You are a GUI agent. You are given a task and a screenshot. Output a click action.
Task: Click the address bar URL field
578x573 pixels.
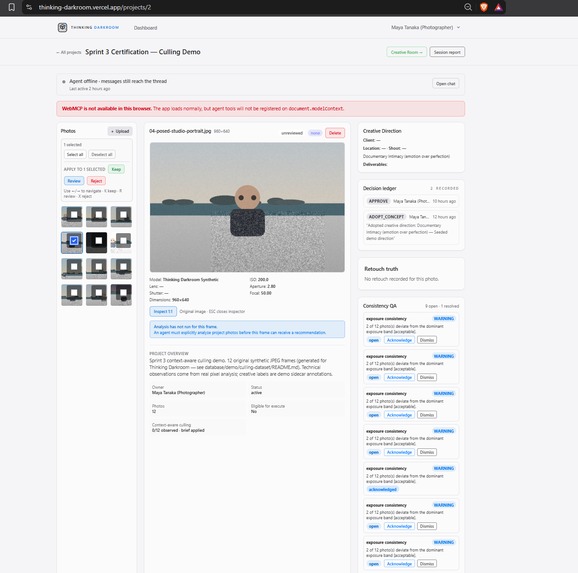[x=243, y=7]
